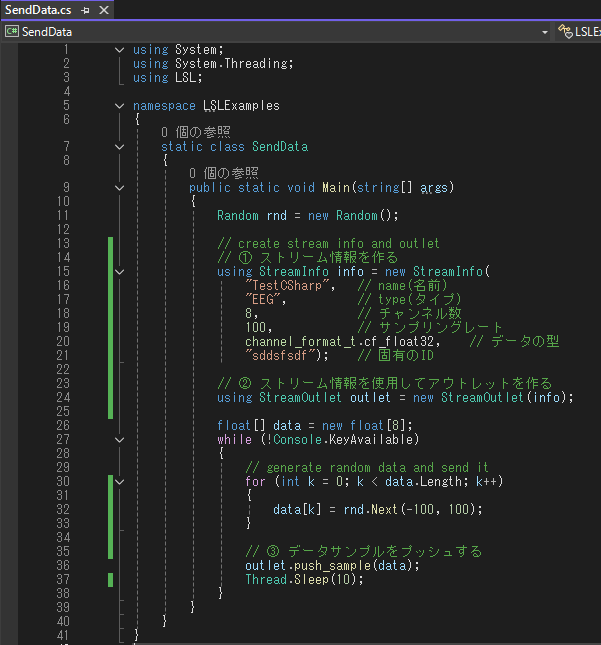Click the args parameter in Main

[434, 188]
